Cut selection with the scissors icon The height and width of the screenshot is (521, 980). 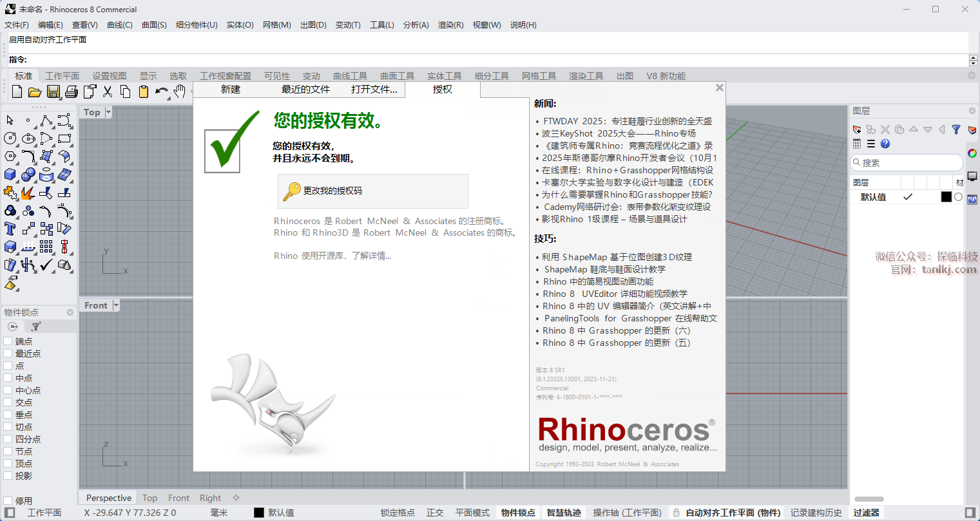coord(107,92)
